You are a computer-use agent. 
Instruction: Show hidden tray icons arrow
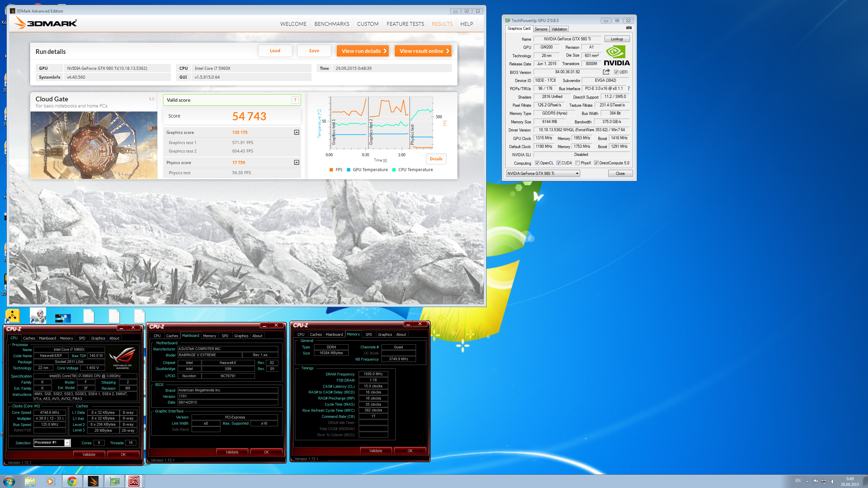click(x=807, y=481)
